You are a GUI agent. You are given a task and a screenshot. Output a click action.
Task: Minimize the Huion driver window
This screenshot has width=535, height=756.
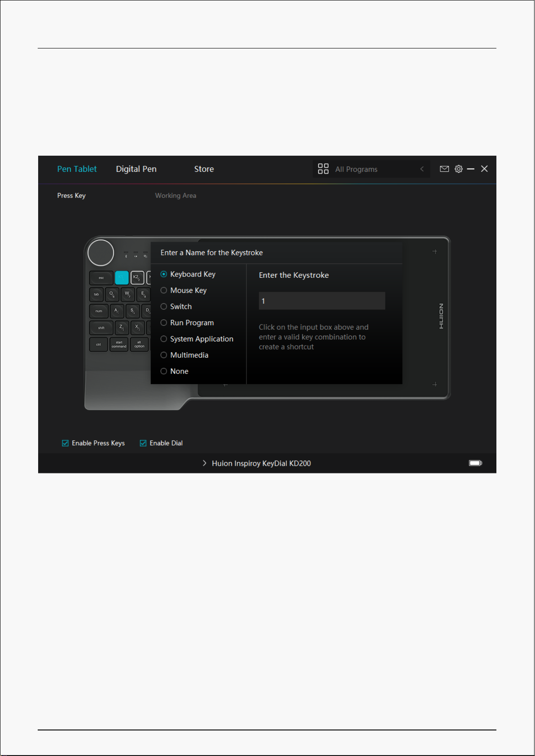pos(471,169)
